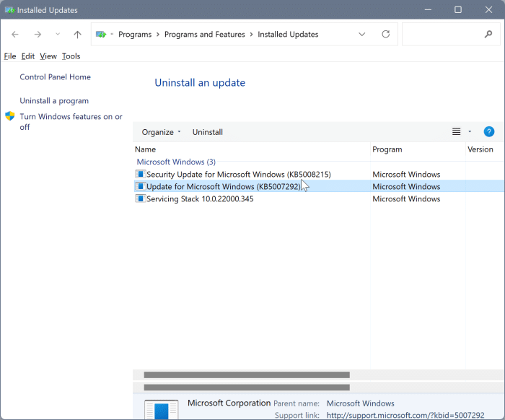
Task: Select Programs and Features in breadcrumb
Action: (x=204, y=34)
